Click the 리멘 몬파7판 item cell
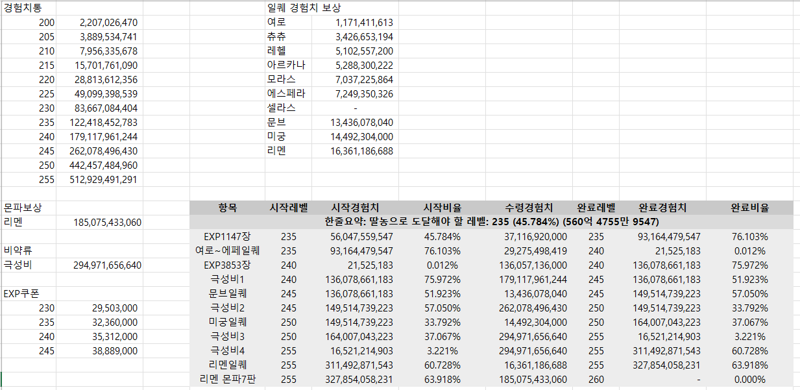 pyautogui.click(x=227, y=379)
